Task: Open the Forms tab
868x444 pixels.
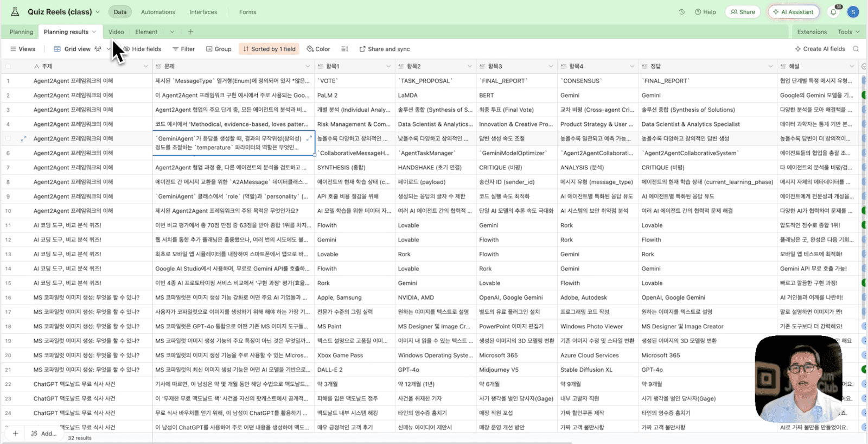Action: click(247, 12)
